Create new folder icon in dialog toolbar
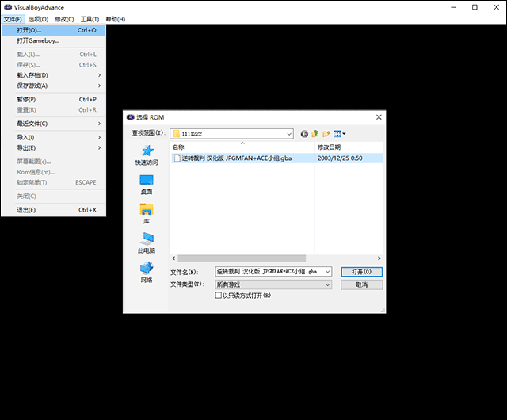This screenshot has height=420, width=507. point(326,134)
